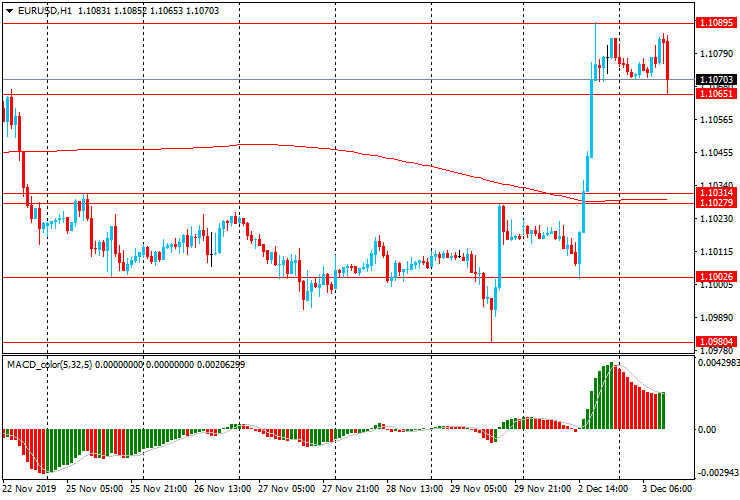740x500 pixels.
Task: Select the 25 Nov 21:00 time label
Action: (159, 488)
